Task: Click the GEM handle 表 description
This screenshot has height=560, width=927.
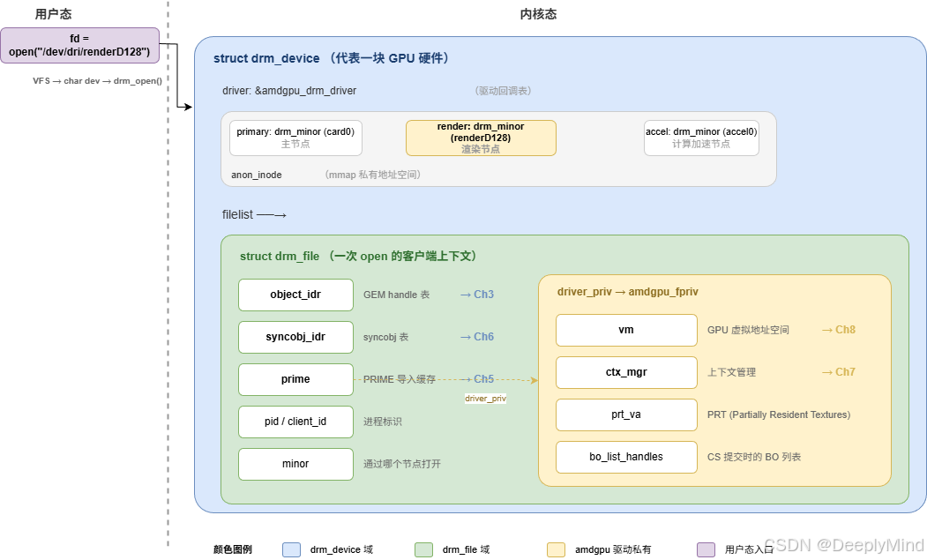Action: (396, 295)
